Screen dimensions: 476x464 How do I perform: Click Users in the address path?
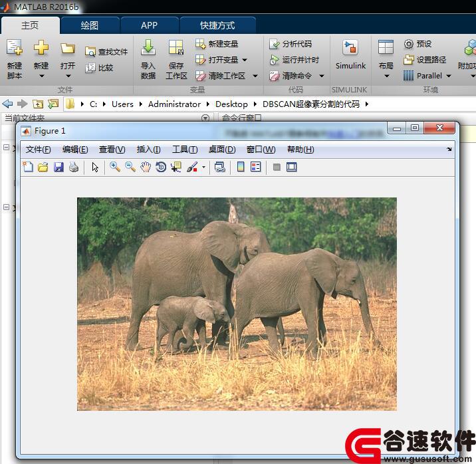coord(122,104)
